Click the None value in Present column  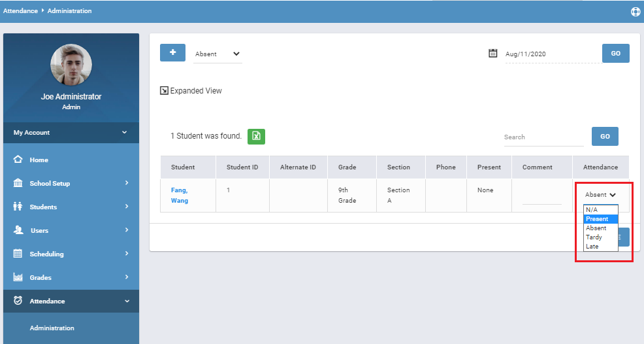(485, 190)
